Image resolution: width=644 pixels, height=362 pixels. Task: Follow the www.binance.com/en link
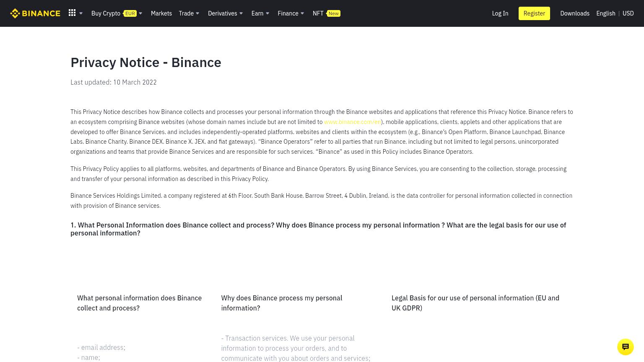[352, 122]
